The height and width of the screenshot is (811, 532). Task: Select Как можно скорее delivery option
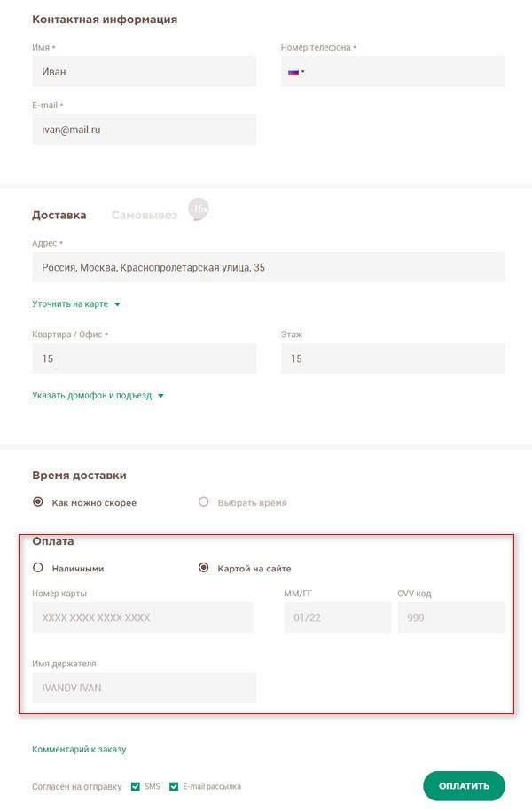[x=38, y=502]
